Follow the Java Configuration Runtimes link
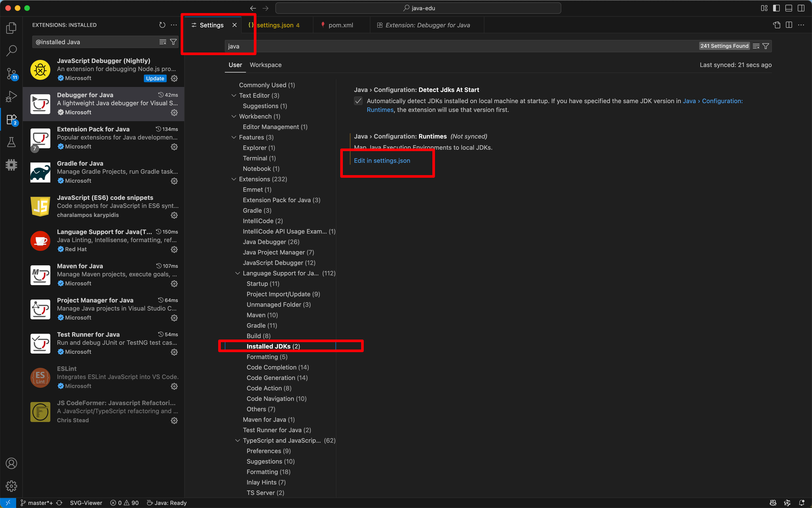This screenshot has width=812, height=508. [x=713, y=101]
